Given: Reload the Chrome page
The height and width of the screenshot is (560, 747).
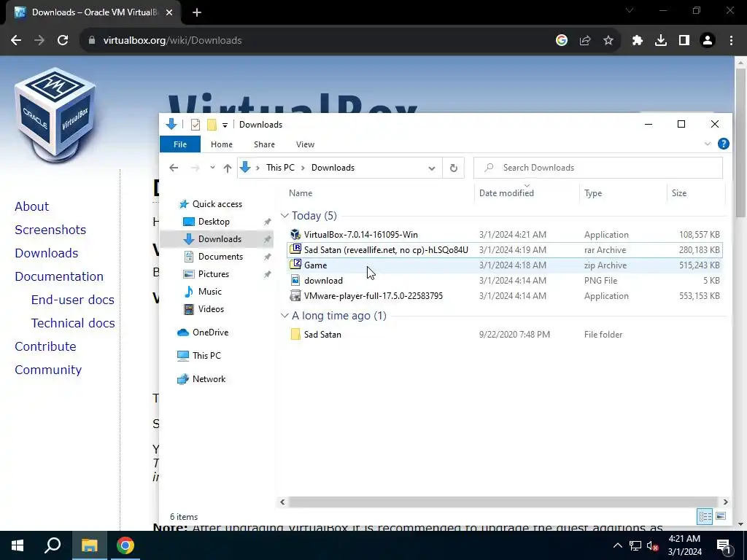Looking at the screenshot, I should tap(63, 41).
